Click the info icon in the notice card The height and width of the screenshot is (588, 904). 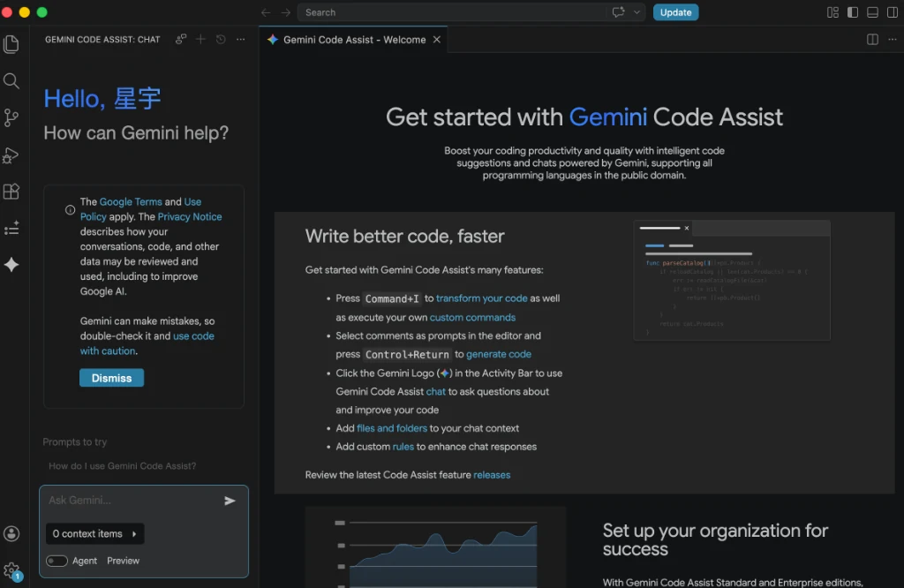(70, 210)
